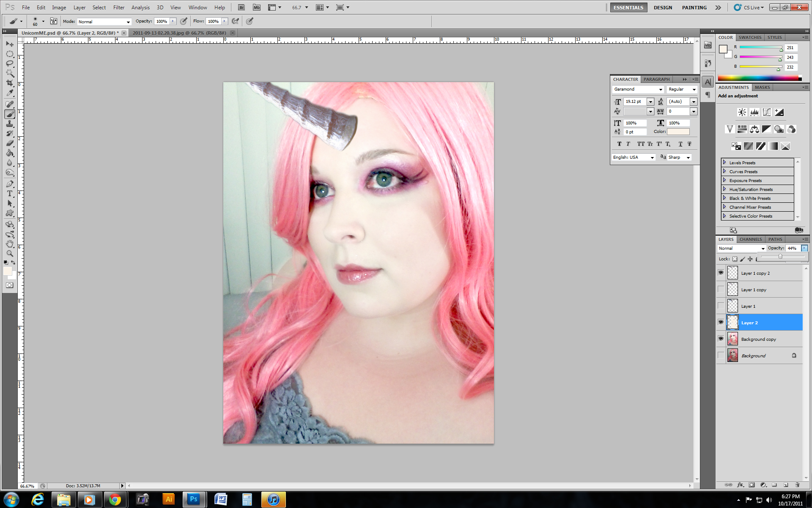The height and width of the screenshot is (508, 812).
Task: Open the English: USA language dropdown
Action: pyautogui.click(x=634, y=157)
